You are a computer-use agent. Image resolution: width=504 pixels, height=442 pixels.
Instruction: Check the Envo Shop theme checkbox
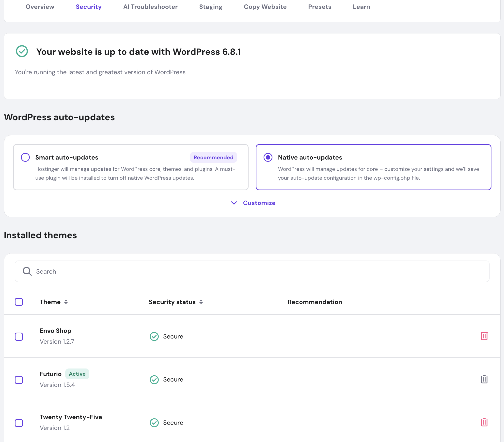[19, 336]
